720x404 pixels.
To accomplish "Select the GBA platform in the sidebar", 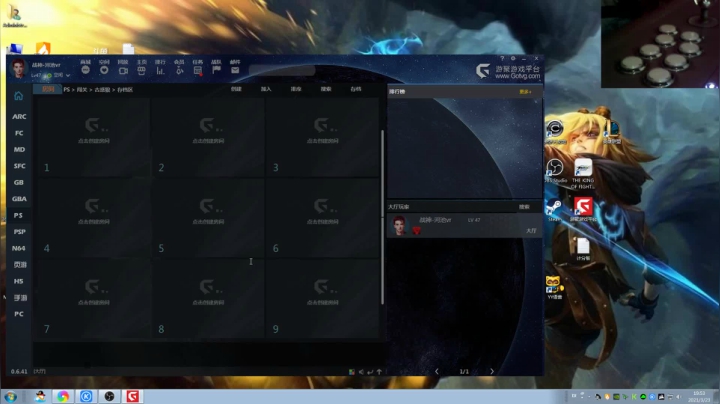I will tap(19, 199).
